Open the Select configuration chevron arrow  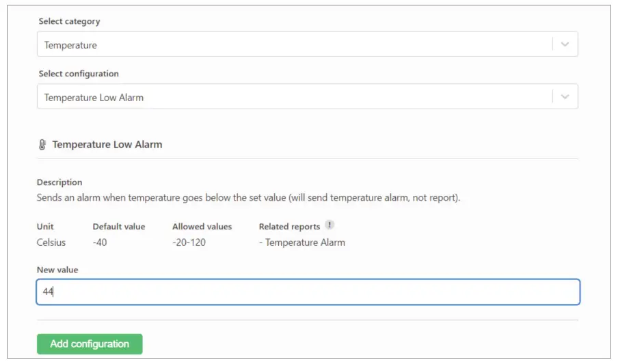tap(565, 97)
